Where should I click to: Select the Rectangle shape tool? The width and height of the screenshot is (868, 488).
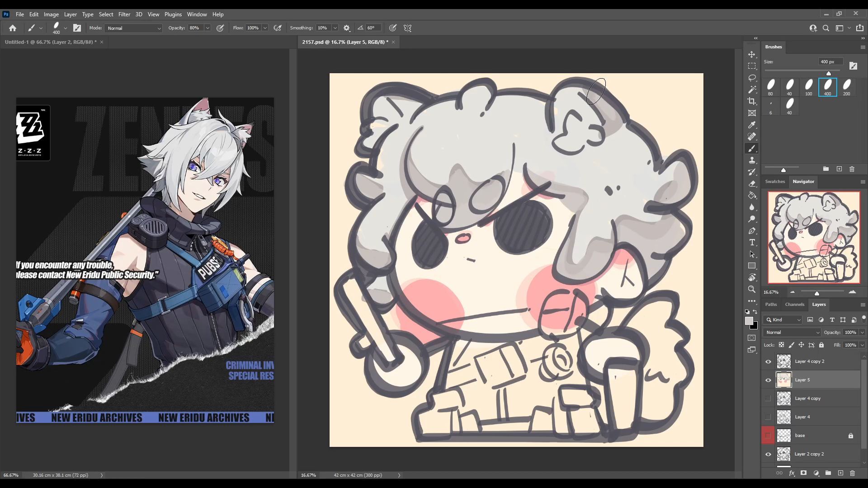[752, 266]
